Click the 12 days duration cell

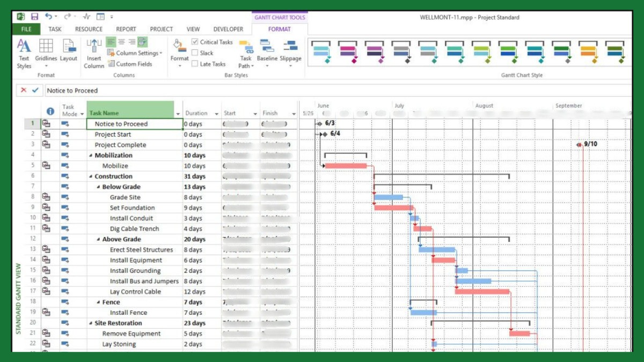(x=202, y=292)
